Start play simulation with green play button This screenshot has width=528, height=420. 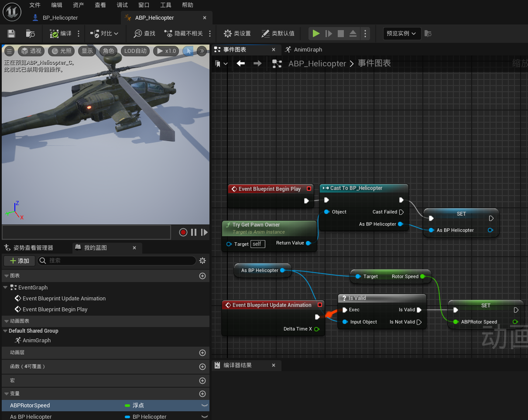pyautogui.click(x=316, y=34)
